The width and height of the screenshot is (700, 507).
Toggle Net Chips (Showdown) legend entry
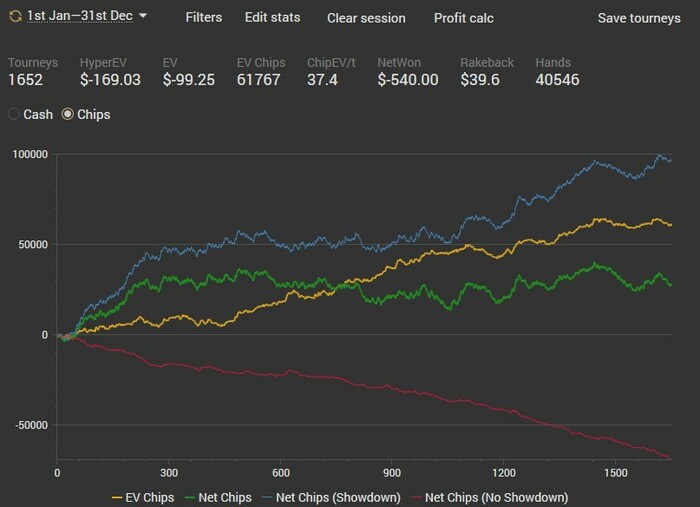click(331, 497)
